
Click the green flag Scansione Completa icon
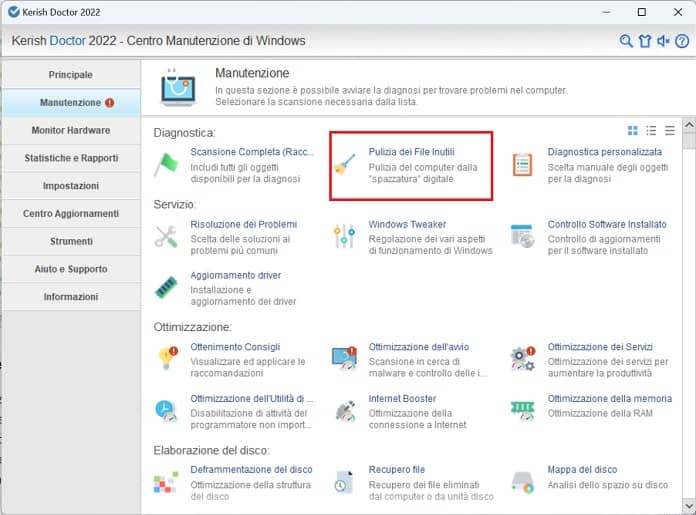pos(166,164)
